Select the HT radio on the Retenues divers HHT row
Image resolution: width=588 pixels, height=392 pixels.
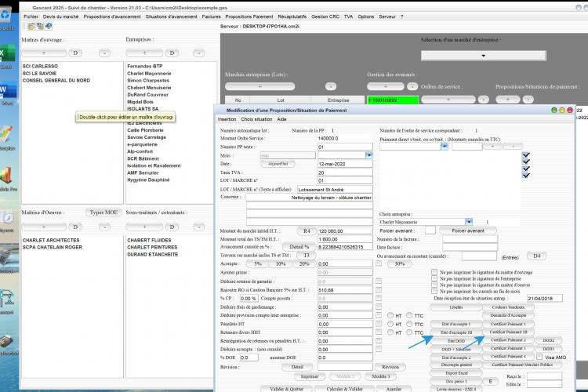point(390,332)
